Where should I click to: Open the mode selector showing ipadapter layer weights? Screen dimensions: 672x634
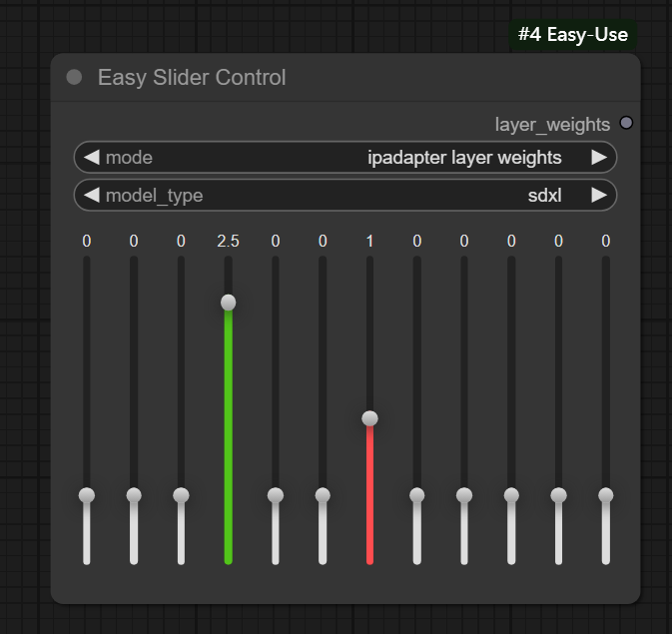[x=344, y=158]
